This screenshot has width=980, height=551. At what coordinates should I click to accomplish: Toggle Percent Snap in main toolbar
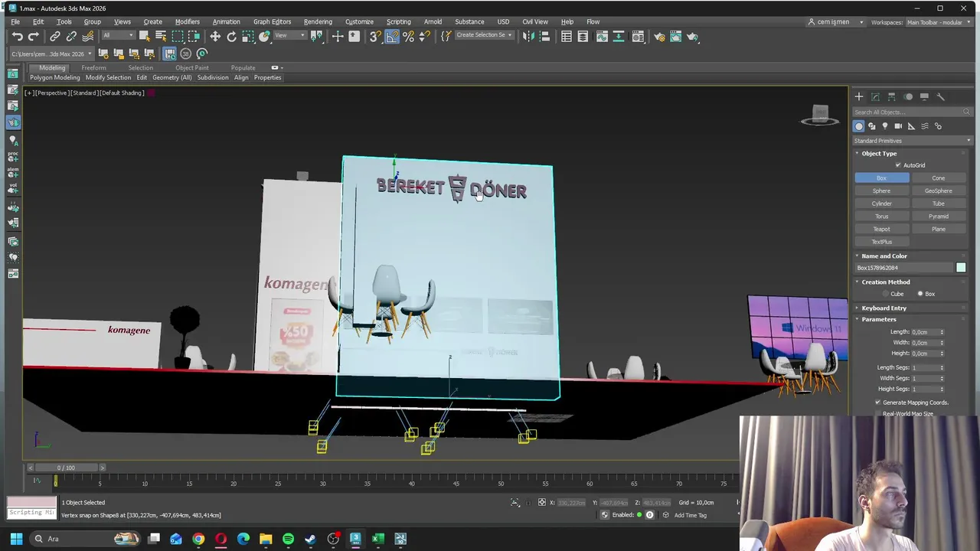(408, 37)
